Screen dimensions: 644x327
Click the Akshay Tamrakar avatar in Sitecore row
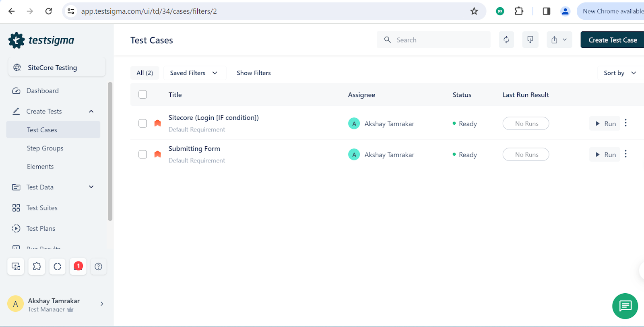tap(354, 123)
